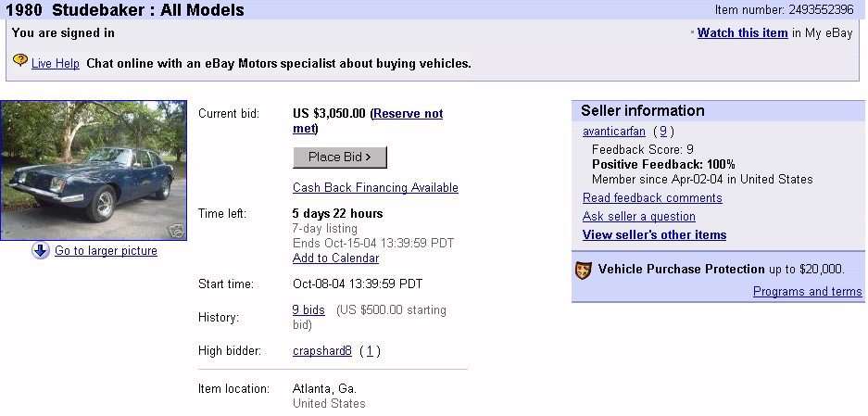Open the Live Help link
The width and height of the screenshot is (868, 416).
tap(56, 64)
